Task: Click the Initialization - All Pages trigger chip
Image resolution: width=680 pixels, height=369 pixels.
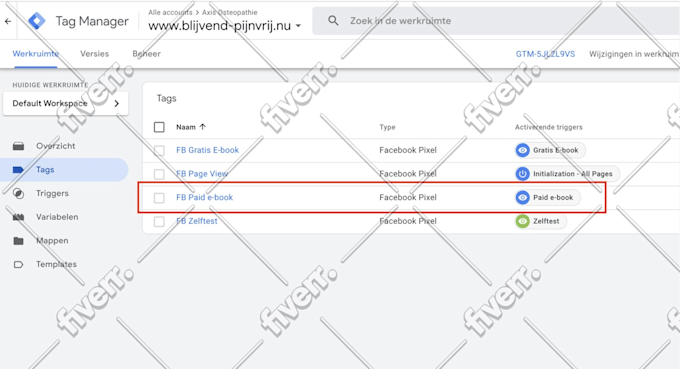Action: coord(567,174)
